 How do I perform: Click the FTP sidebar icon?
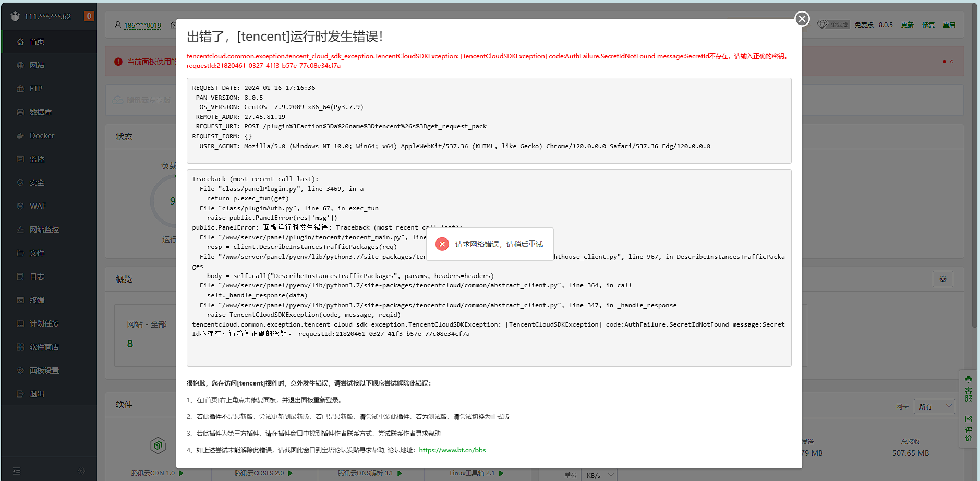point(20,89)
